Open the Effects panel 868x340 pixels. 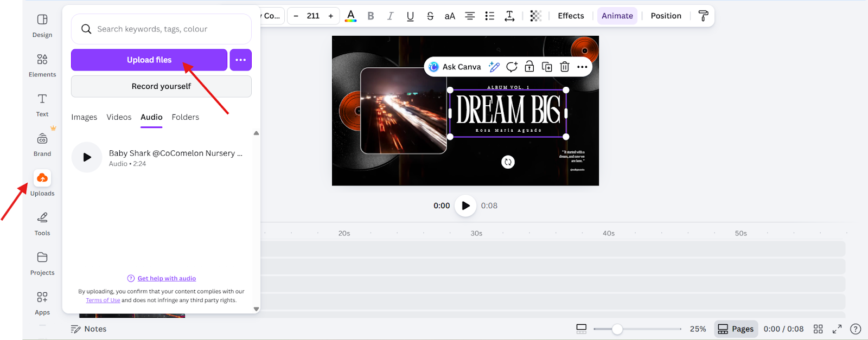571,16
